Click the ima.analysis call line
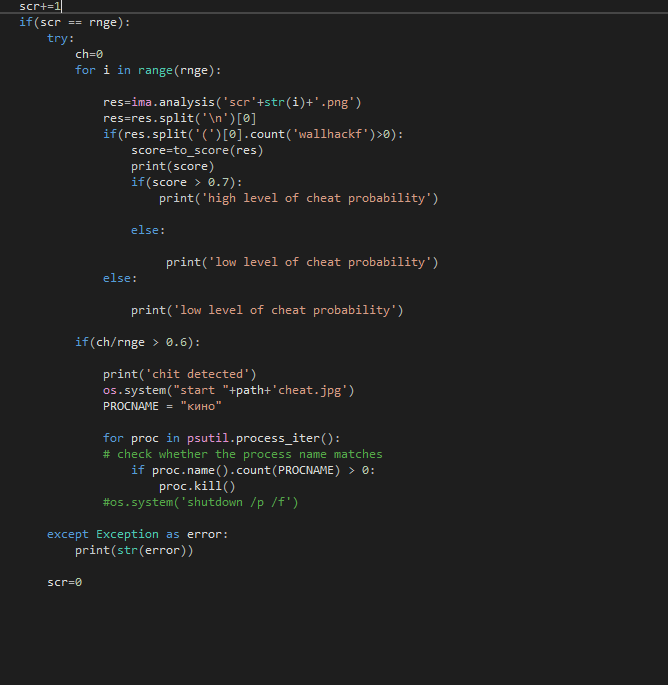 231,102
